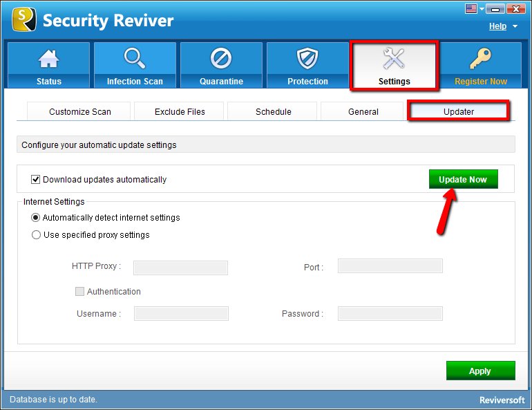Click the Security Reviver logo icon
Screen dimensions: 532x410
tap(24, 19)
